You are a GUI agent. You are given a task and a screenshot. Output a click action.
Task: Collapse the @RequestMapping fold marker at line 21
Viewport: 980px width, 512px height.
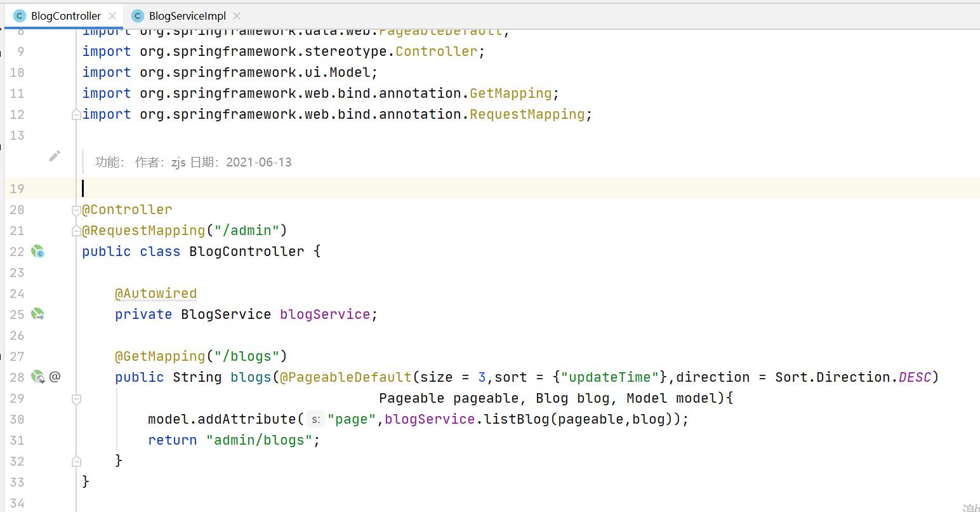(76, 231)
